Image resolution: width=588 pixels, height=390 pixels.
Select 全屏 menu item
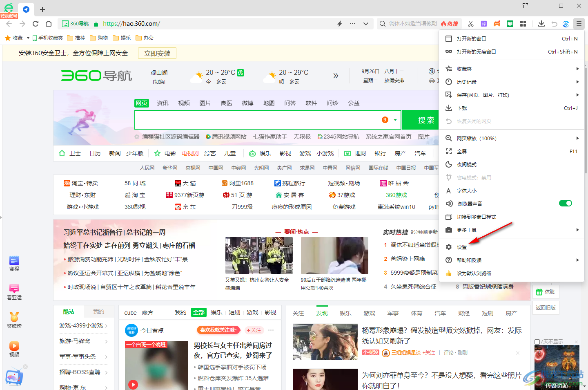point(512,151)
